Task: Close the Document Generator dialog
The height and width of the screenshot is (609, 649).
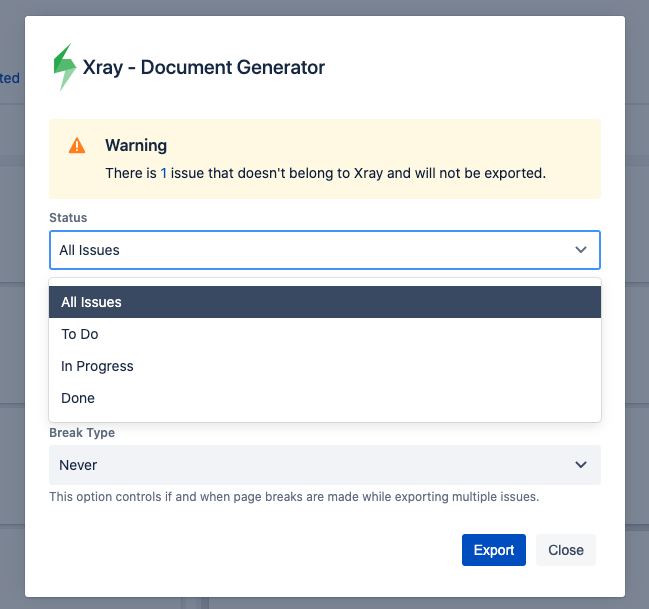Action: tap(565, 550)
